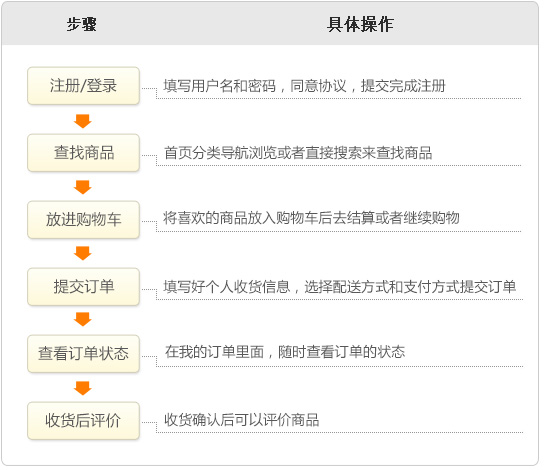545x470 pixels.
Task: Click the 注册/登录 step button
Action: tap(83, 86)
